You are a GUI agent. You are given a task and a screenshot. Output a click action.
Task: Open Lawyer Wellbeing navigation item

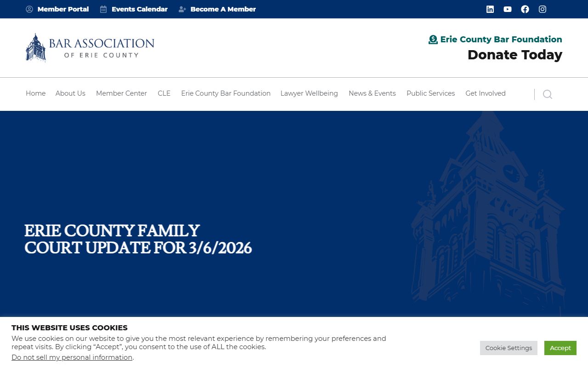(x=309, y=93)
